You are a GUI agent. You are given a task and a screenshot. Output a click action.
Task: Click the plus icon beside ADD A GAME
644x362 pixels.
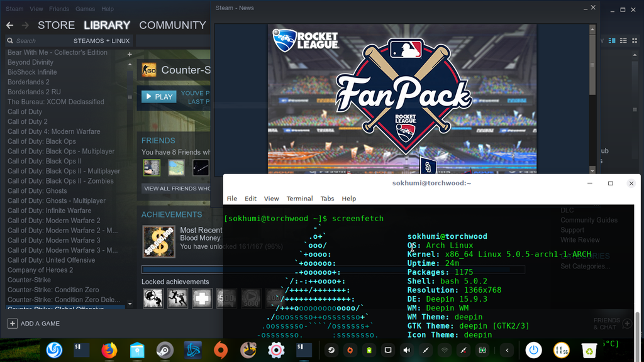pyautogui.click(x=13, y=324)
